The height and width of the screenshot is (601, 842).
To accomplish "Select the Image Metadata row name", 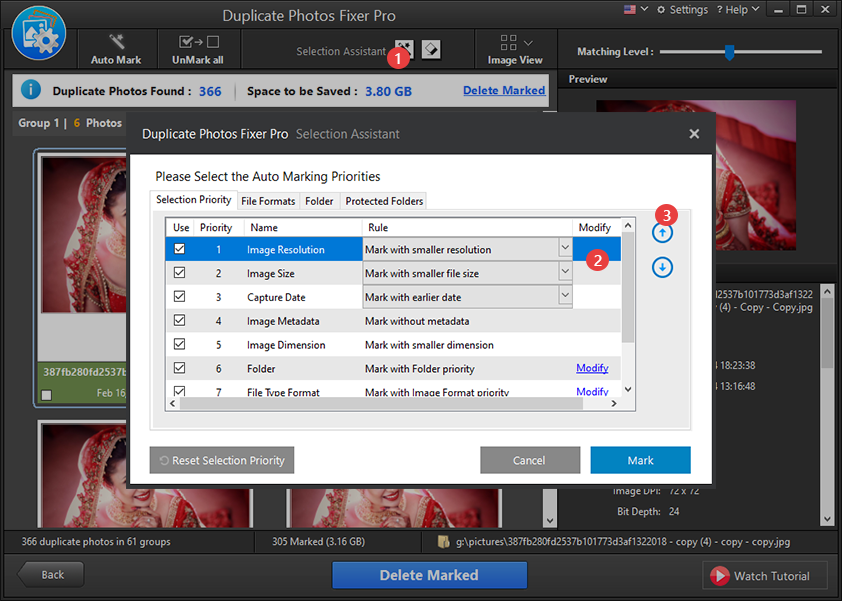I will pyautogui.click(x=283, y=321).
